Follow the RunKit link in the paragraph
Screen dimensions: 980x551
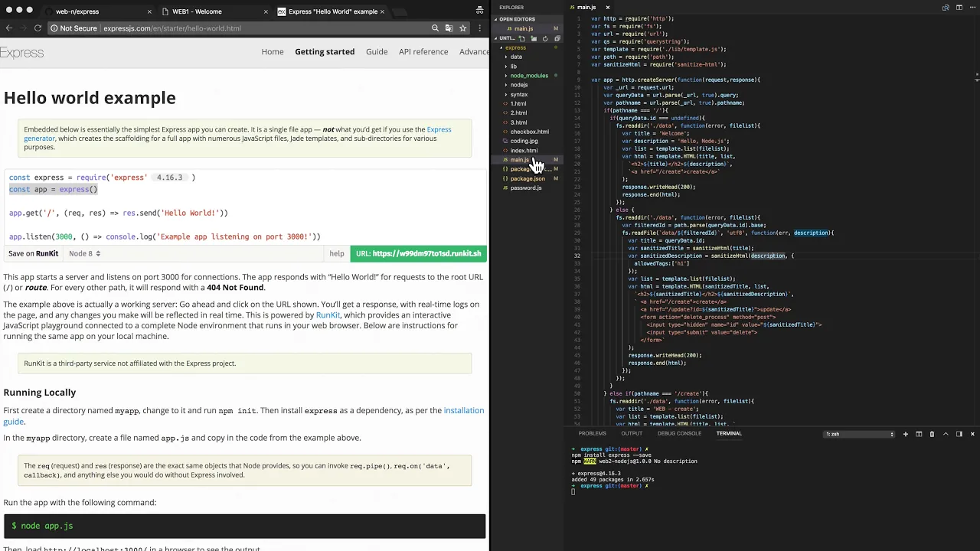[x=328, y=315]
